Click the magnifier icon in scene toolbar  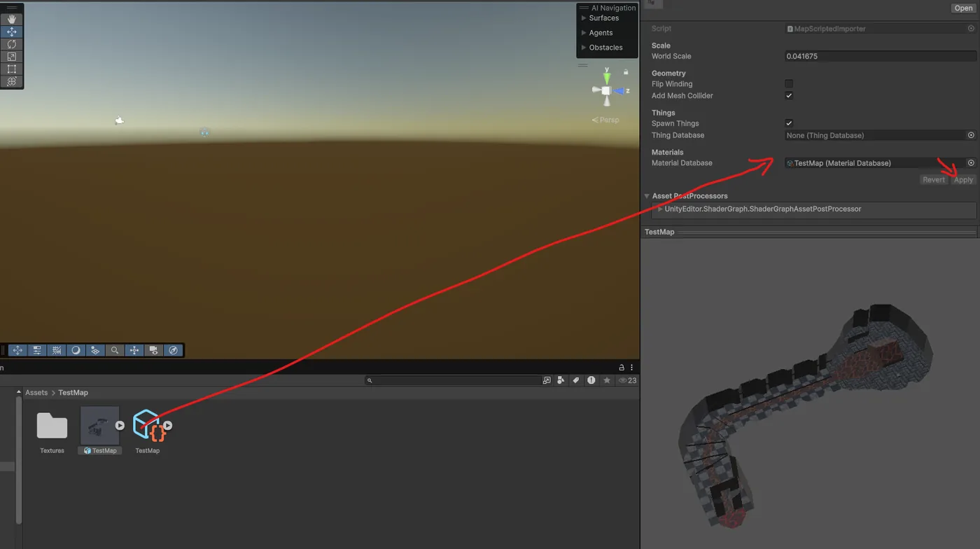click(115, 350)
